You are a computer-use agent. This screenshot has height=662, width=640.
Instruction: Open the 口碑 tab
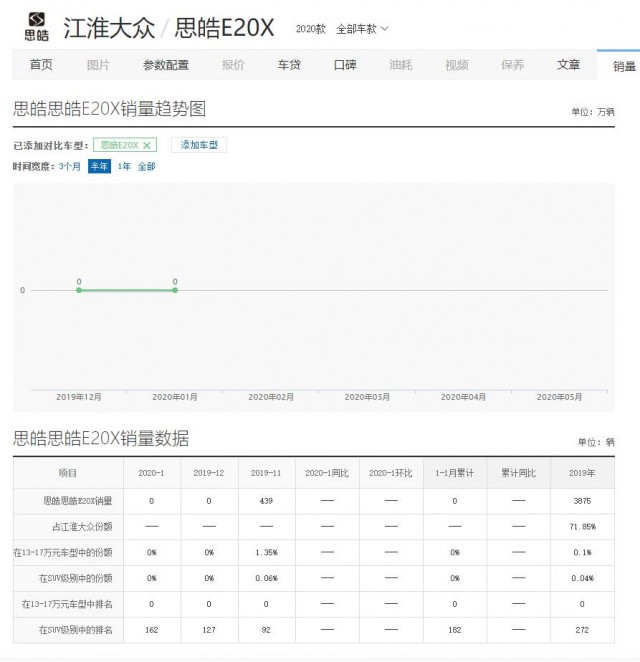coord(345,65)
